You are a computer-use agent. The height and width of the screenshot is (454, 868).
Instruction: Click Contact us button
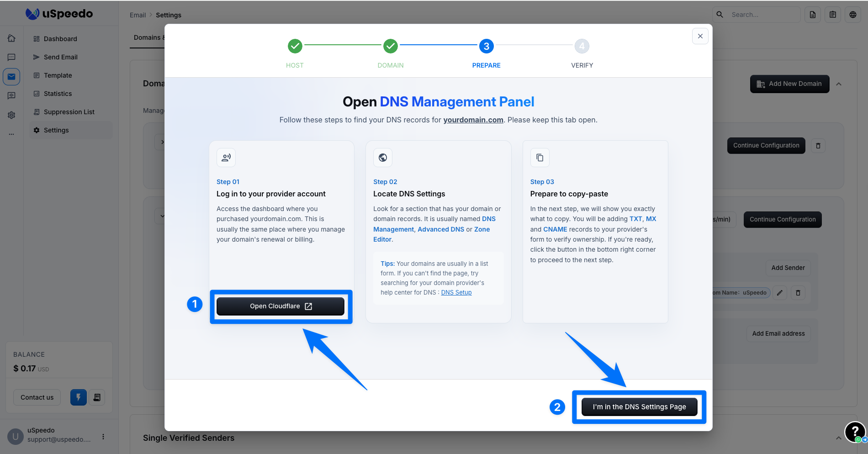tap(37, 397)
